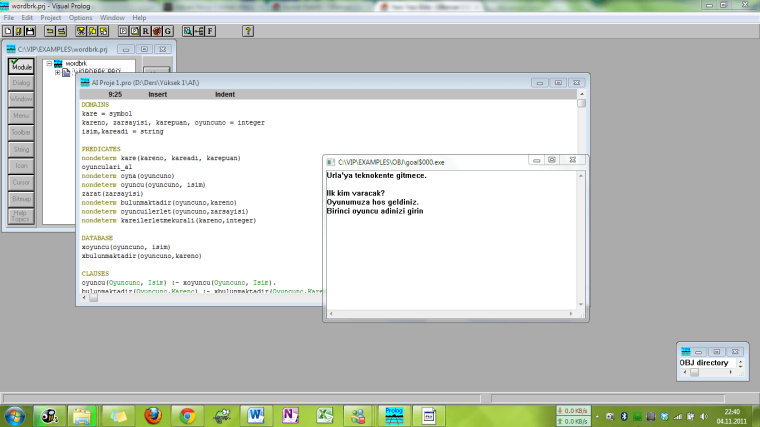Click the OBJ directory window horizontal scrollbar
The image size is (760, 427).
(712, 373)
